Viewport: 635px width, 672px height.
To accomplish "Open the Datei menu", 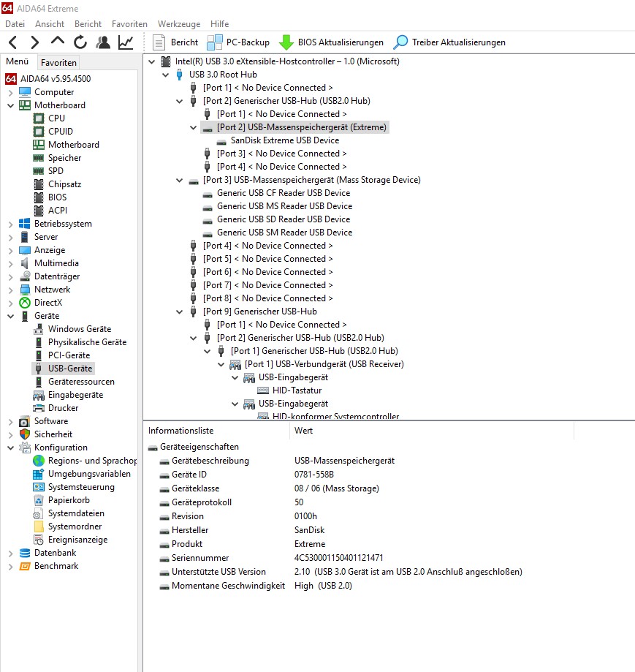I will [x=15, y=24].
